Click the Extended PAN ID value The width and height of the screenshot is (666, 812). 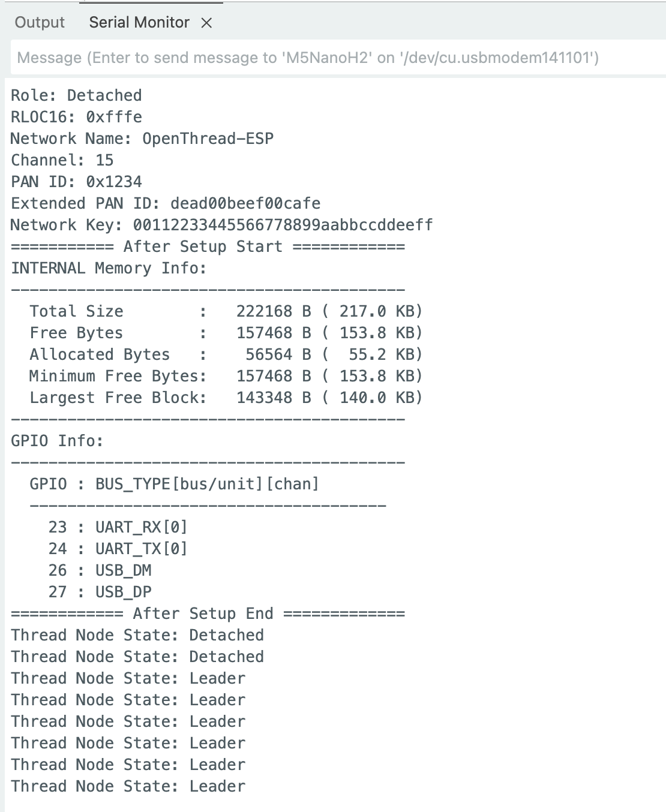(x=245, y=203)
